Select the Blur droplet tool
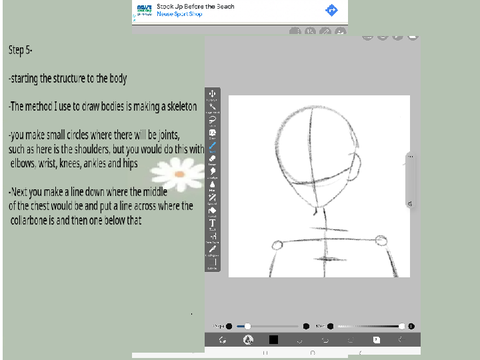480x360 pixels. point(212,185)
